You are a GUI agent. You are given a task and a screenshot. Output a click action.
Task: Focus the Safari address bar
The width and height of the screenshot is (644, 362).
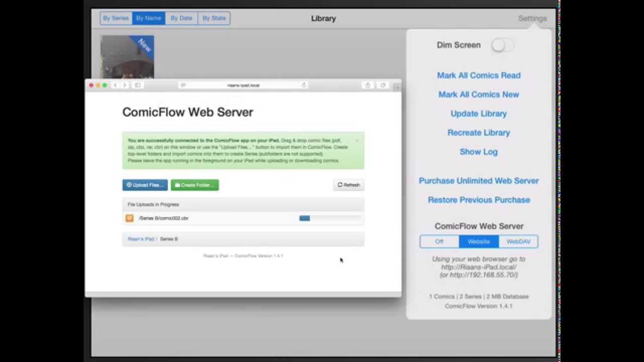click(244, 85)
